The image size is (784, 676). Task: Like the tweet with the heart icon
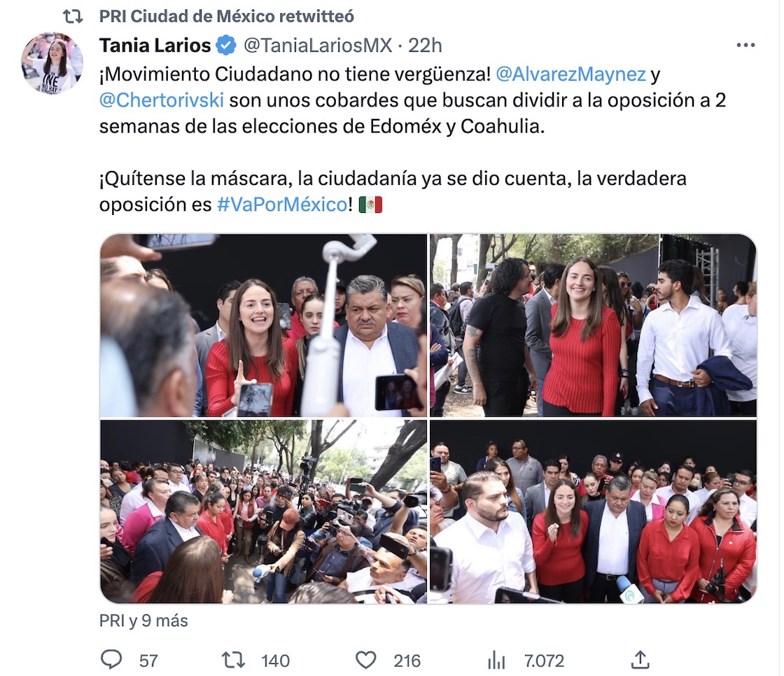point(365,661)
